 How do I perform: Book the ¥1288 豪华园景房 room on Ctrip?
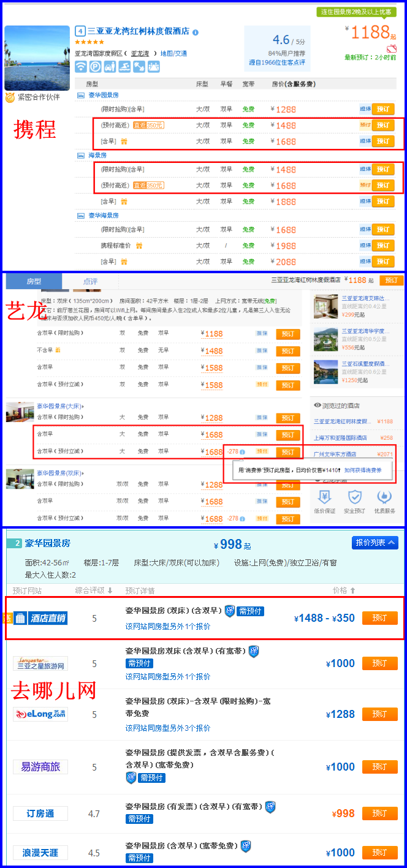383,109
